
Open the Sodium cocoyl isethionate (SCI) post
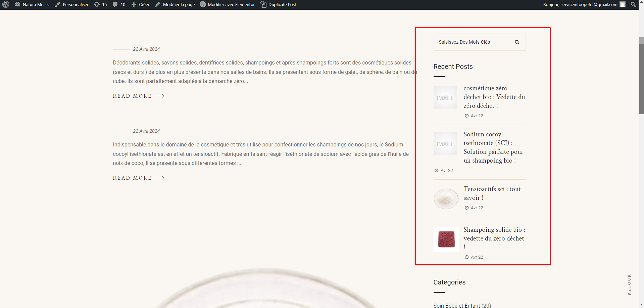click(494, 147)
